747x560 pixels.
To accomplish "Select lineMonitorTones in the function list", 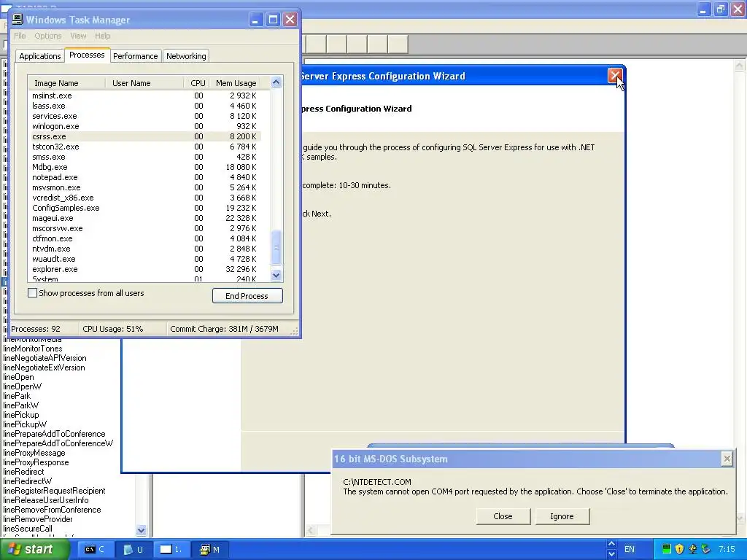I will 32,349.
